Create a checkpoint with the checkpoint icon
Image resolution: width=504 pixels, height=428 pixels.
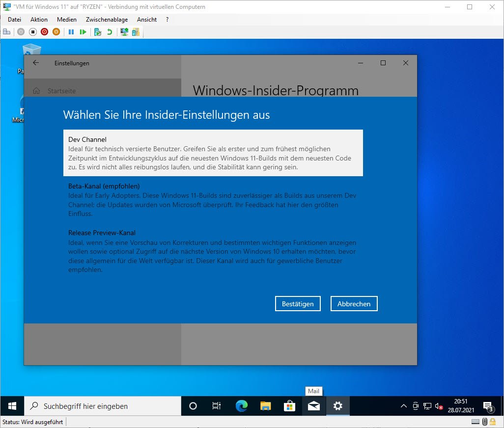click(98, 32)
